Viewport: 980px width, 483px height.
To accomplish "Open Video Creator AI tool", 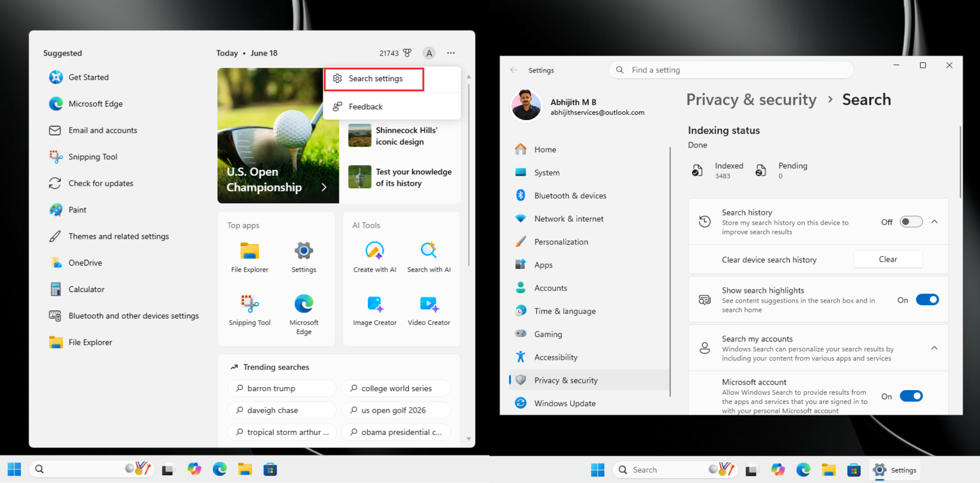I will tap(429, 310).
